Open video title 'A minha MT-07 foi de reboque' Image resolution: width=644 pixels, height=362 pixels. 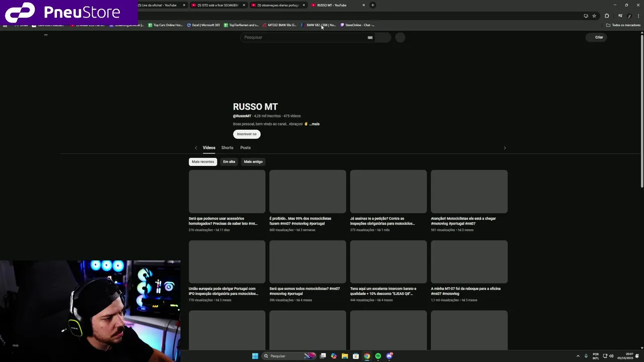pos(466,291)
